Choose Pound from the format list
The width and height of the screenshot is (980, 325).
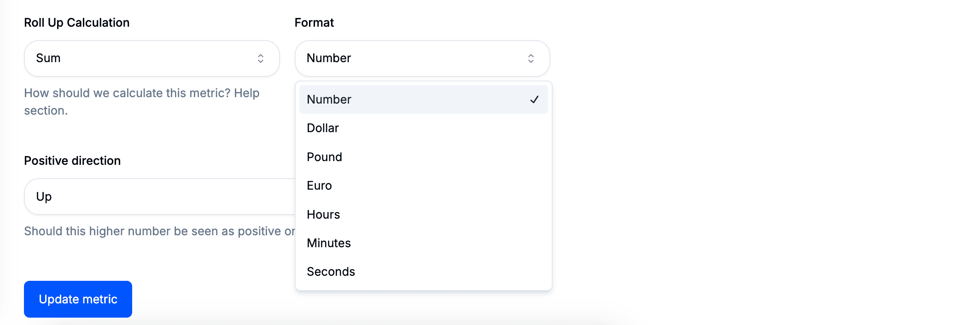pos(324,157)
